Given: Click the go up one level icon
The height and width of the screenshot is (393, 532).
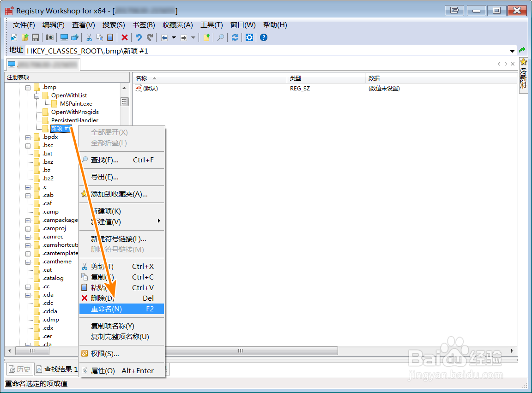Looking at the screenshot, I should [x=206, y=38].
